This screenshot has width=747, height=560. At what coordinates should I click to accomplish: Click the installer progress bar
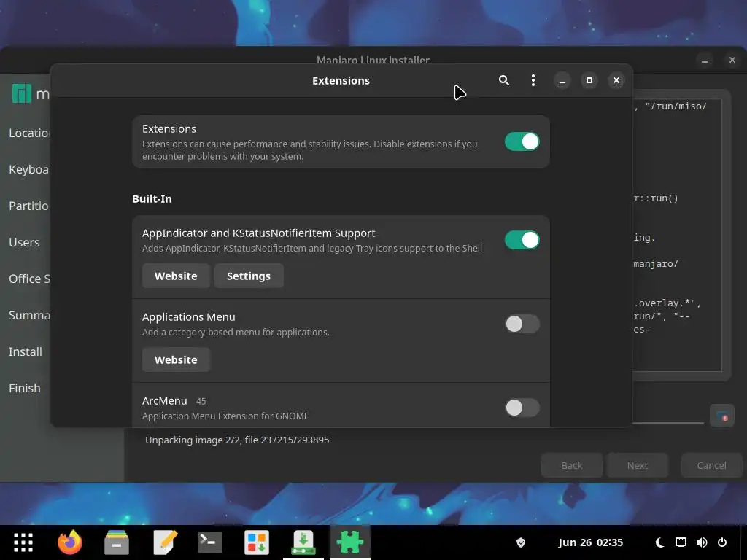668,423
